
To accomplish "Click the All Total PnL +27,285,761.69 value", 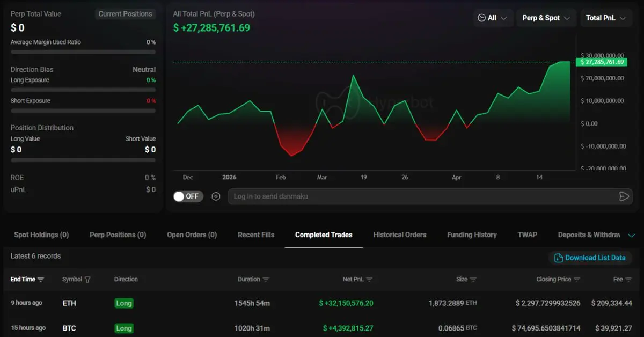I will click(211, 27).
